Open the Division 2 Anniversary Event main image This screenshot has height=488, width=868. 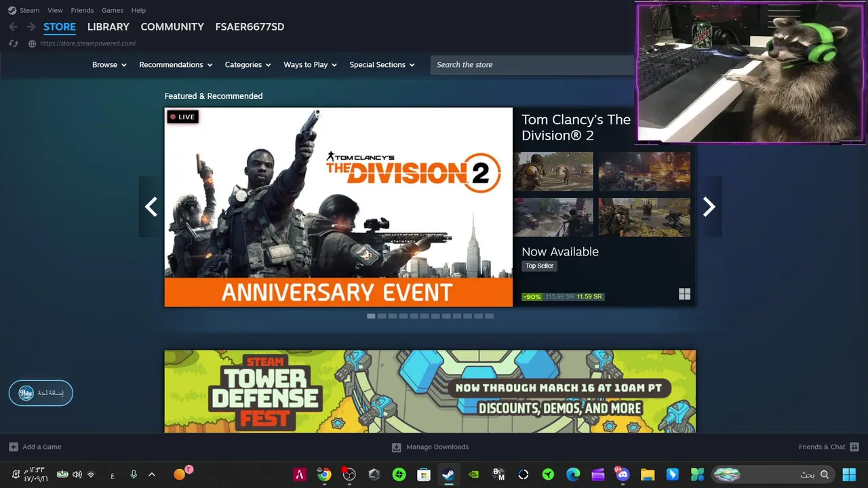tap(338, 207)
